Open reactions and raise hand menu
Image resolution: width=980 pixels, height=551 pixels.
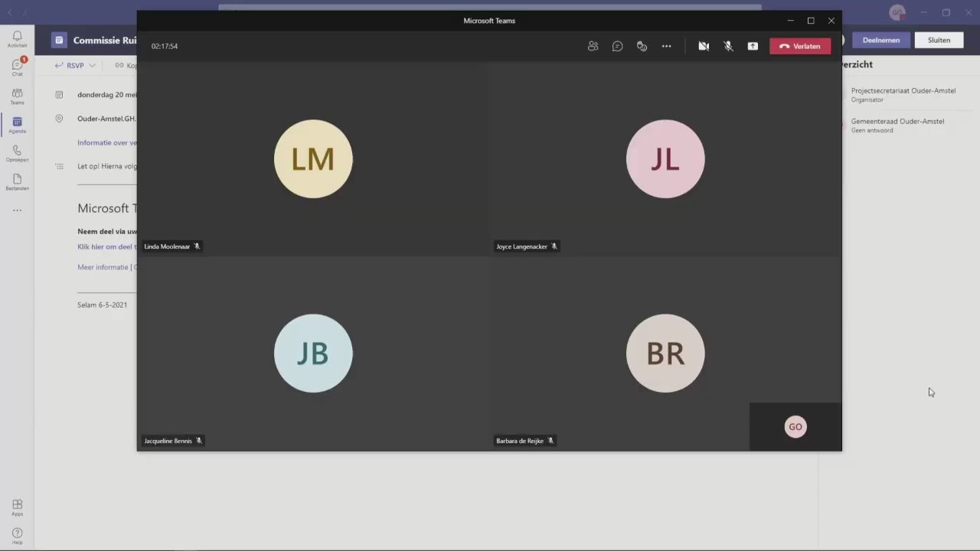point(642,46)
